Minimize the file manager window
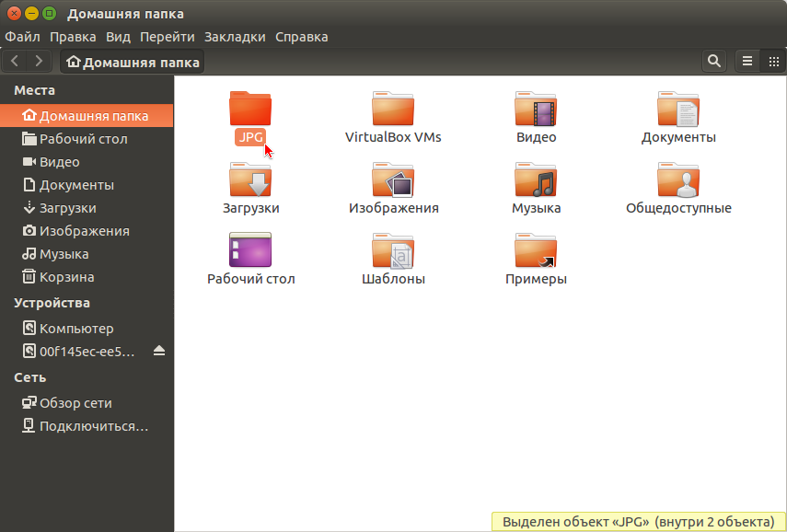787x532 pixels. [31, 14]
